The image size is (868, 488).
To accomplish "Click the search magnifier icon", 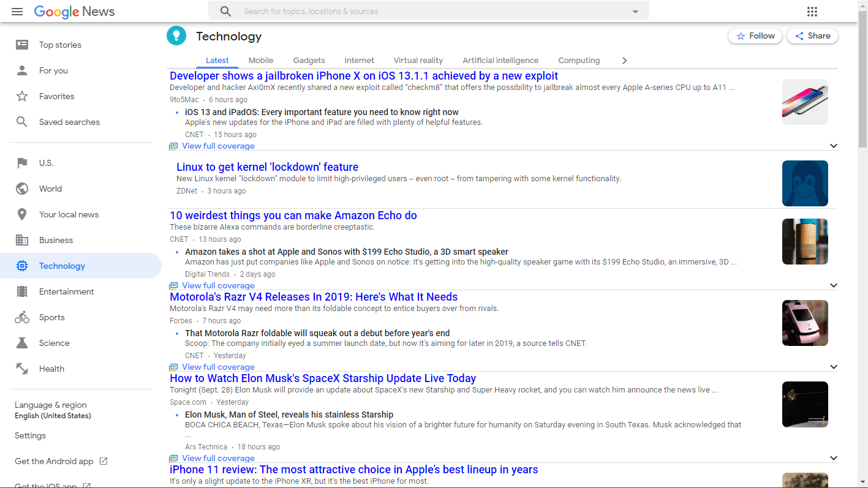I will (x=225, y=11).
